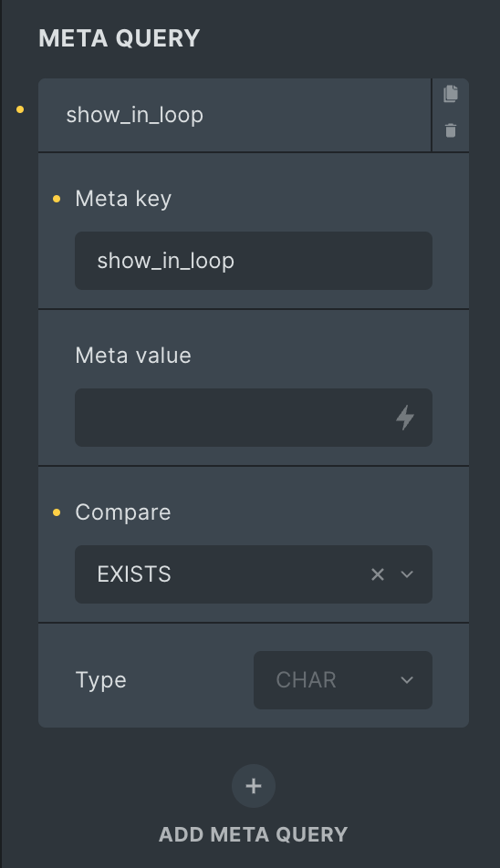
Task: Click the round plus icon button
Action: (254, 786)
